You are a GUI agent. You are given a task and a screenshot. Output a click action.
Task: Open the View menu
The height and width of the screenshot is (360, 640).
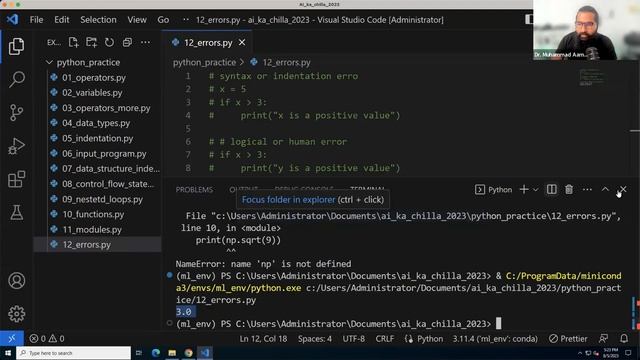(137, 20)
